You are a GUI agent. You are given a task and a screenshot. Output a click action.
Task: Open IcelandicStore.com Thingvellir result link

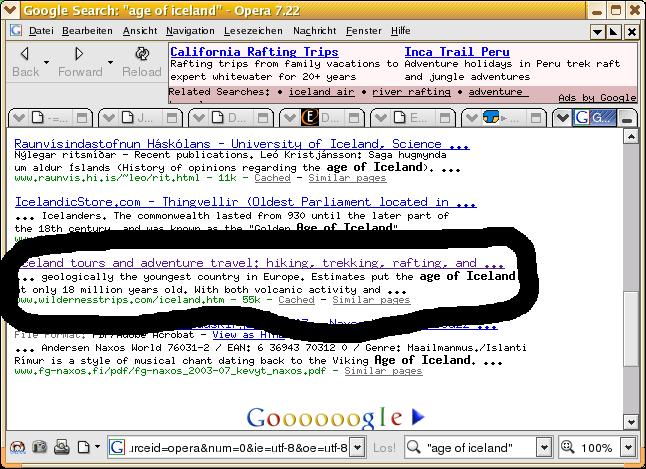point(246,202)
